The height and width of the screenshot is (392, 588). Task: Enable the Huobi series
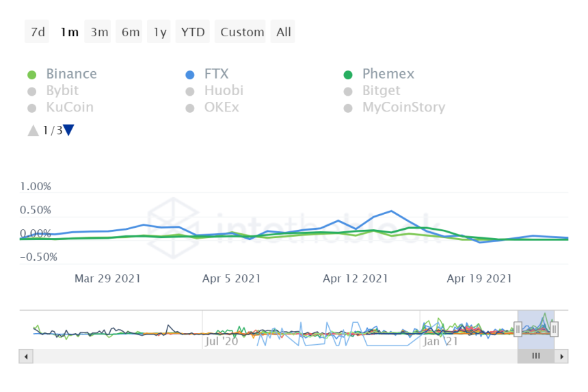pos(223,90)
